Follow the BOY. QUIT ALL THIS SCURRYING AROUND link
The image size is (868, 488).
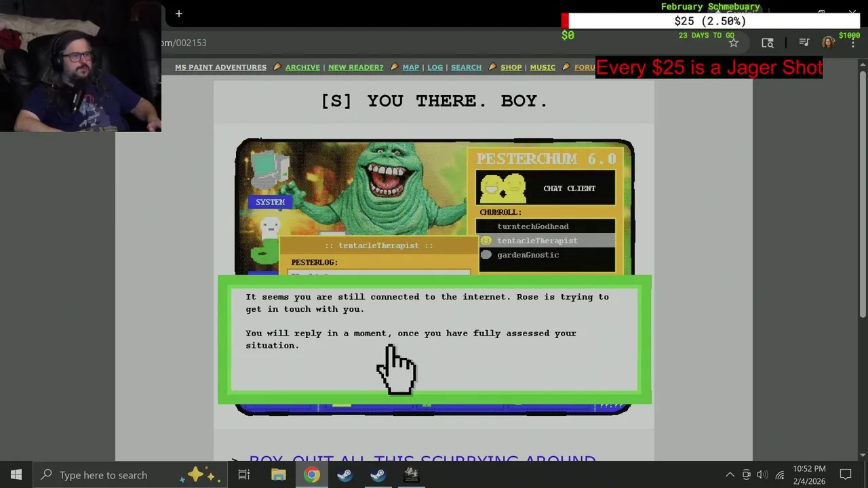pyautogui.click(x=422, y=460)
